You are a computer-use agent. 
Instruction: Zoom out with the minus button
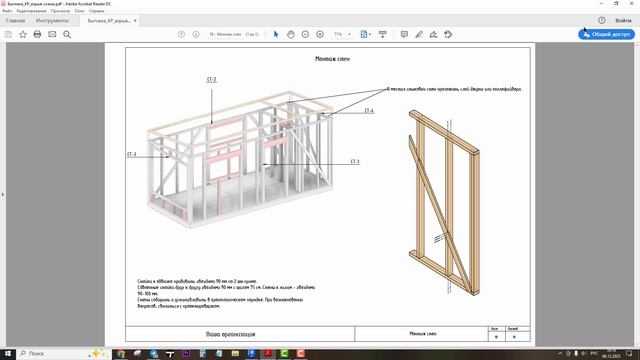pos(305,34)
